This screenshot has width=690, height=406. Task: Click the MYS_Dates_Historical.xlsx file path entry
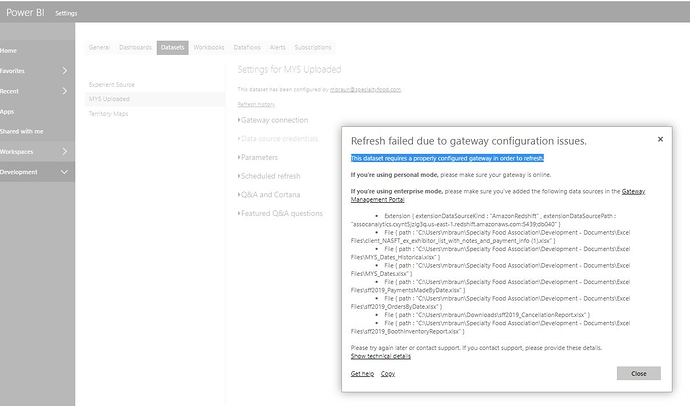pyautogui.click(x=490, y=253)
